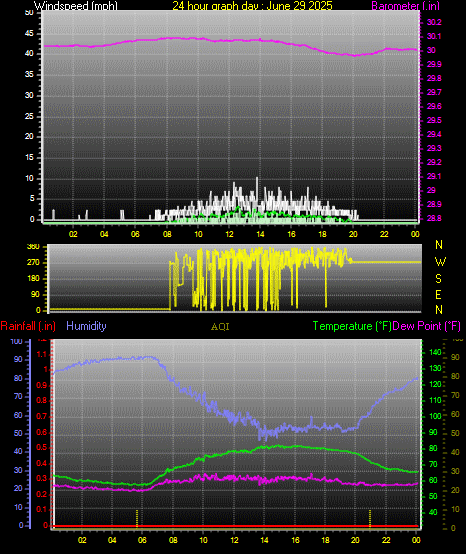
Task: Click windspeed axis value 45
Action: click(x=29, y=34)
